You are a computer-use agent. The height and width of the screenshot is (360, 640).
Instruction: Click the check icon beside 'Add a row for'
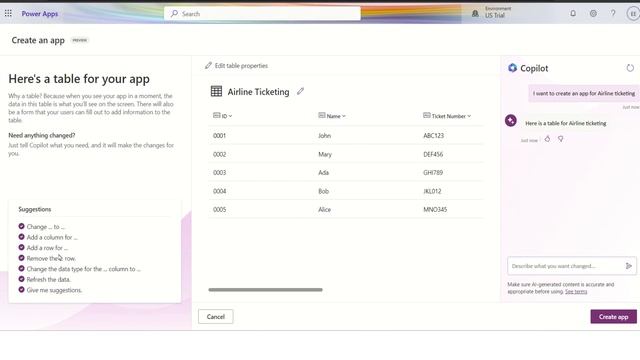pyautogui.click(x=22, y=247)
